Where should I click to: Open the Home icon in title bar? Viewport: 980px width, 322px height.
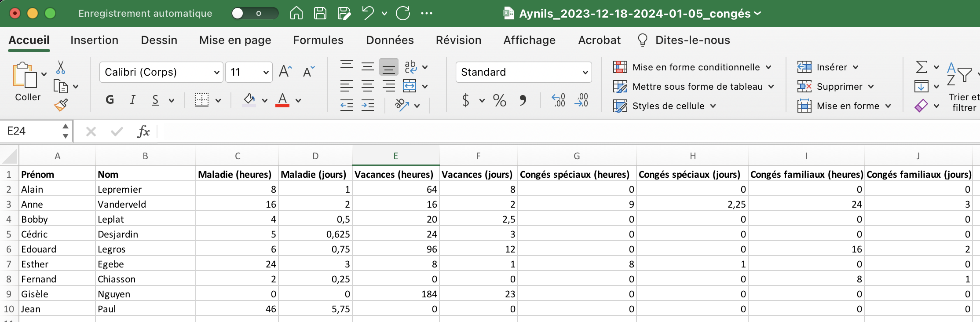tap(296, 13)
